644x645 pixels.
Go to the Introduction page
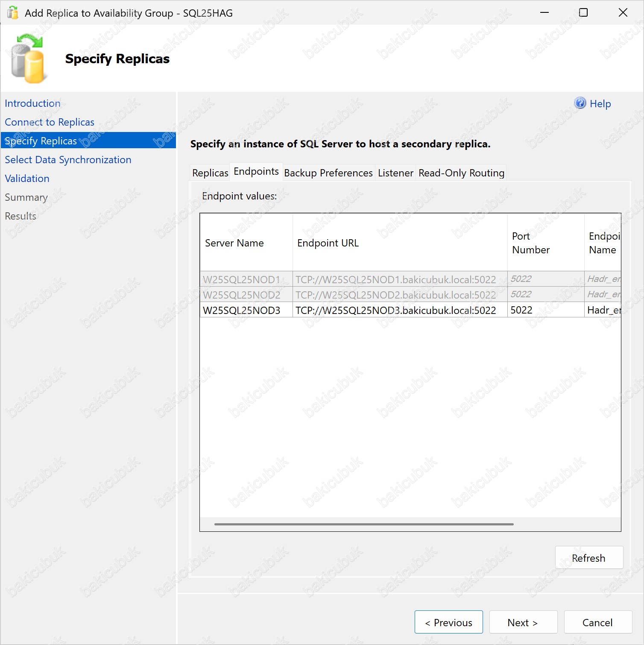click(x=32, y=103)
